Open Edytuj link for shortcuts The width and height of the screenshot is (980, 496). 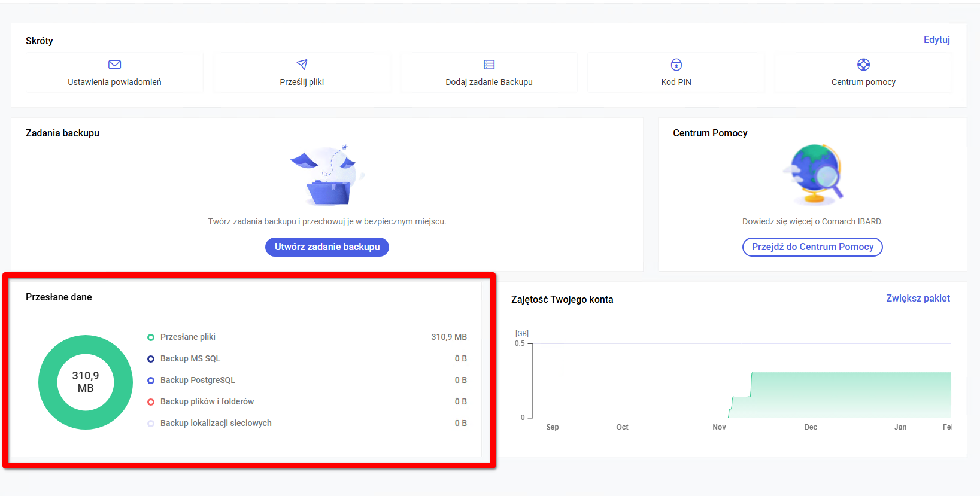coord(936,40)
